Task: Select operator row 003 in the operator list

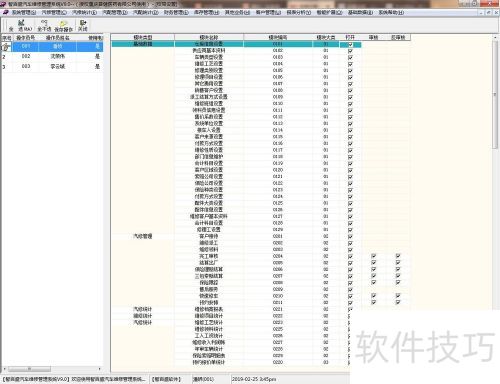Action: tap(52, 66)
